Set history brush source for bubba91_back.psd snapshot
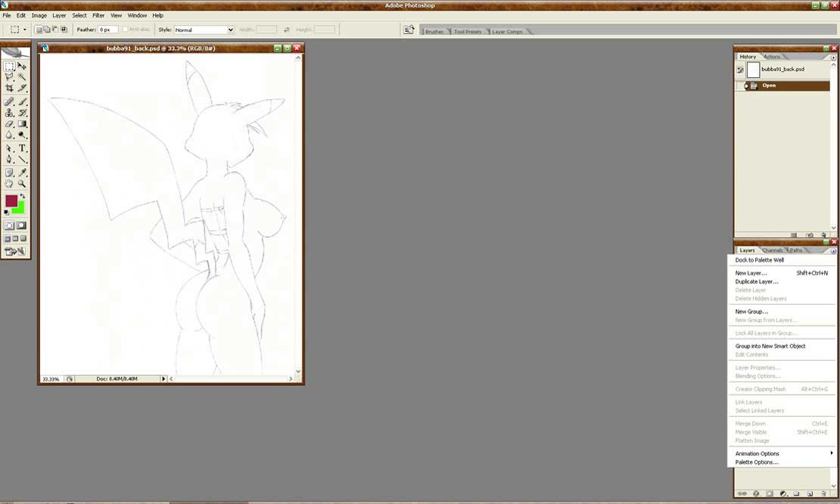The height and width of the screenshot is (504, 840). point(740,70)
